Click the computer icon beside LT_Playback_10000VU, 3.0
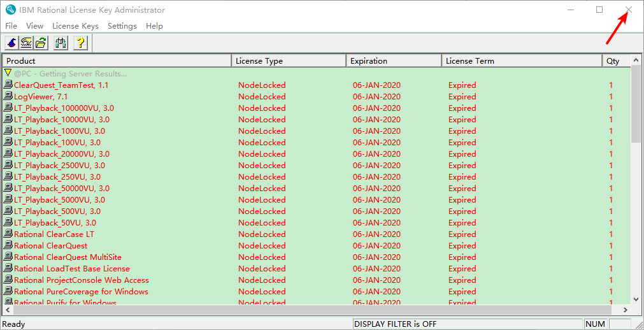Screen dimensions: 644x330 coord(8,120)
